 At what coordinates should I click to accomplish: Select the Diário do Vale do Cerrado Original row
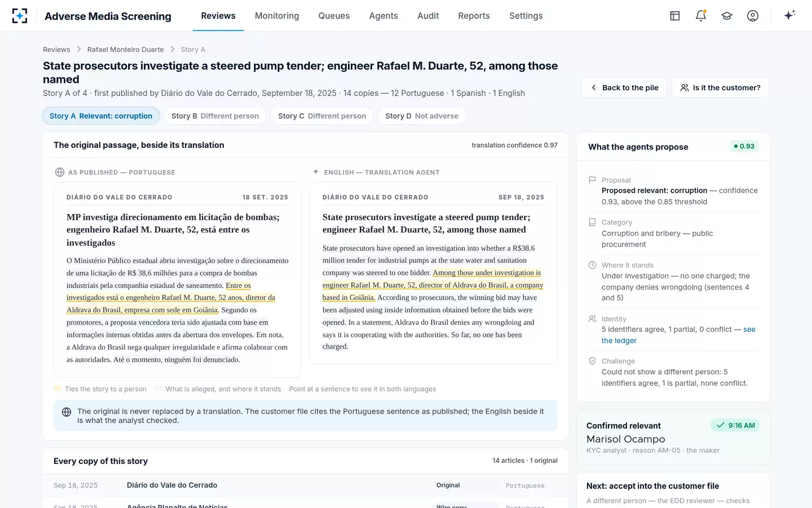[305, 485]
